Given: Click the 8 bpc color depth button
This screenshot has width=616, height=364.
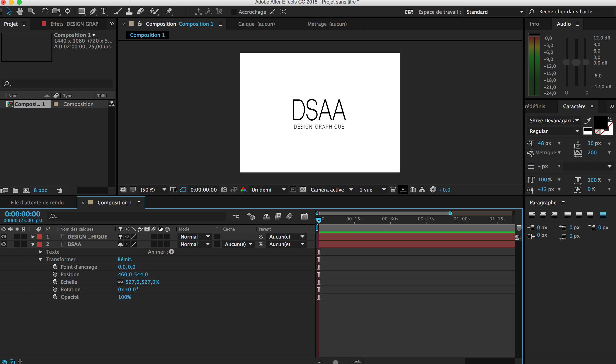Looking at the screenshot, I should (40, 190).
